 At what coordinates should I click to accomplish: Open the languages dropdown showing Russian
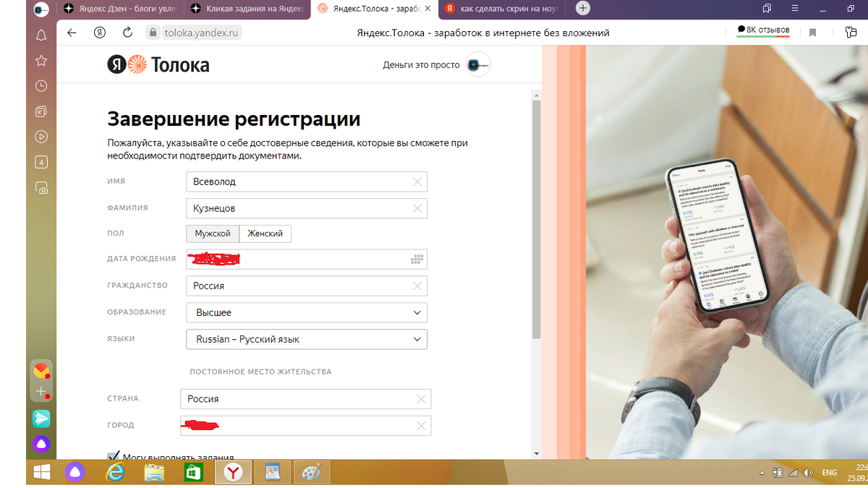306,339
